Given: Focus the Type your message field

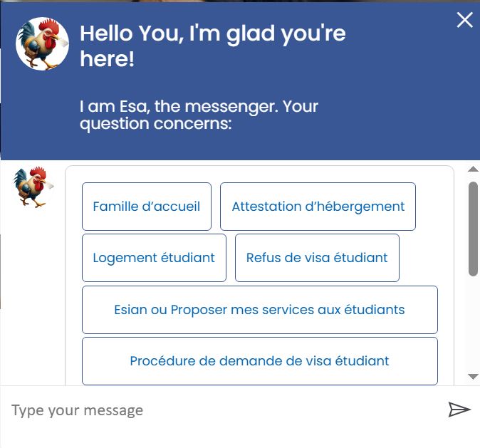Looking at the screenshot, I should click(224, 410).
